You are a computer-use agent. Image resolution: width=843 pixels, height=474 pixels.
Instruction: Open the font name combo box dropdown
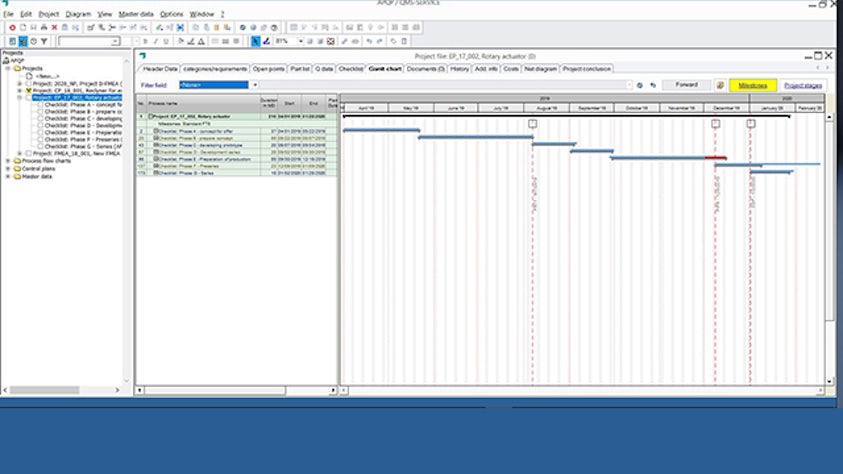pyautogui.click(x=115, y=41)
